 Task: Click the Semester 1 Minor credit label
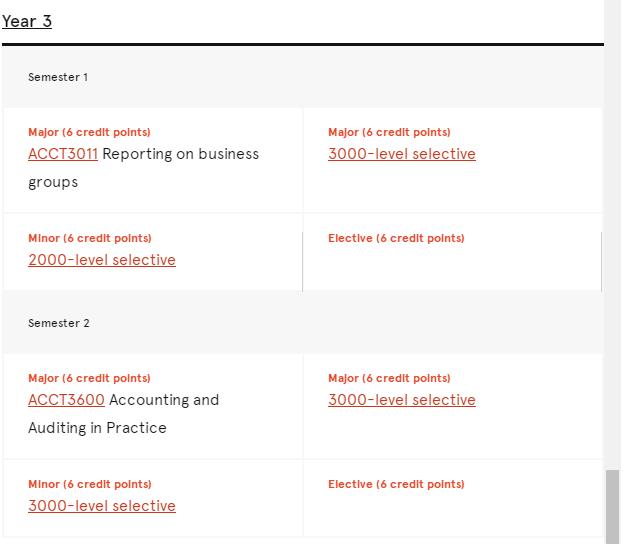point(90,238)
